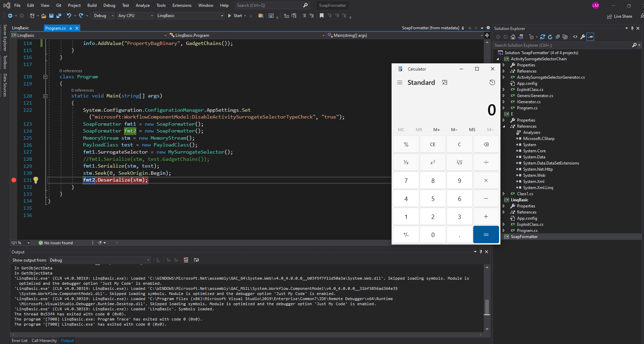The image size is (644, 344).
Task: Open the Build menu
Action: pos(92,5)
